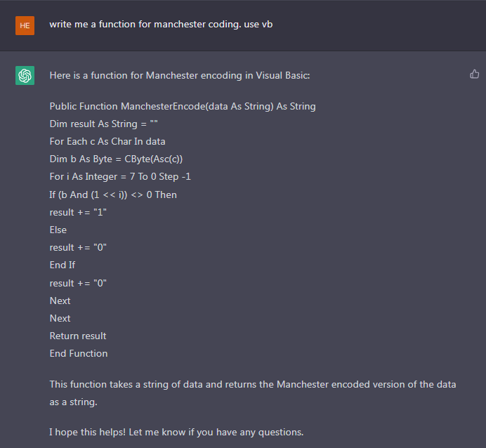Click the orange HE user avatar
486x448 pixels.
[x=25, y=25]
